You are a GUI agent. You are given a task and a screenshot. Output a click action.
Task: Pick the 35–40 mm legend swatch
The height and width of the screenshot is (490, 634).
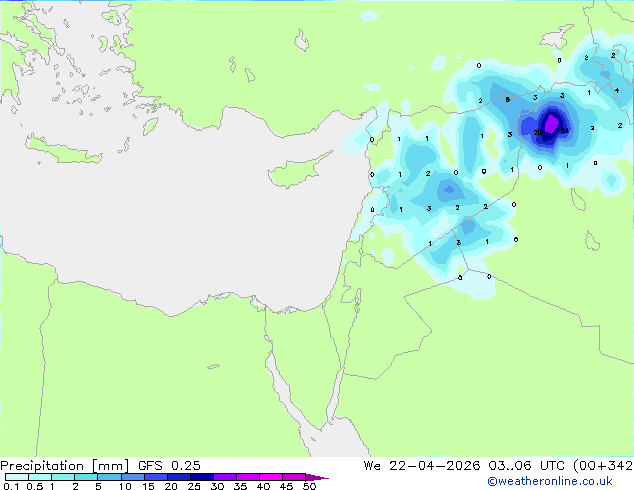click(x=247, y=477)
